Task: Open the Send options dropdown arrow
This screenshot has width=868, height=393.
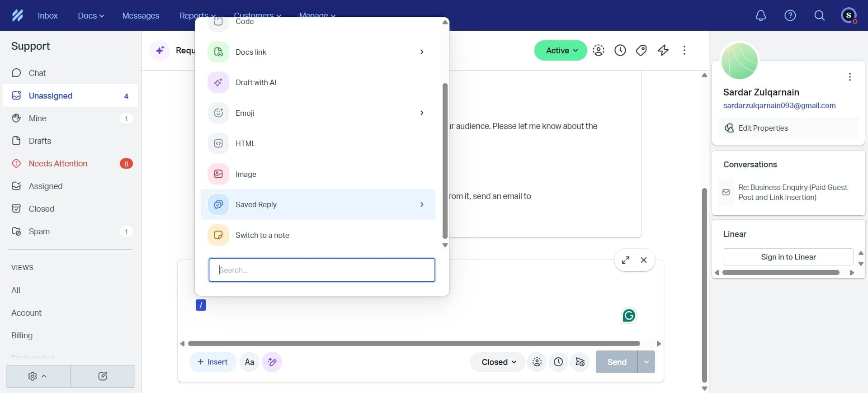Action: pyautogui.click(x=646, y=362)
